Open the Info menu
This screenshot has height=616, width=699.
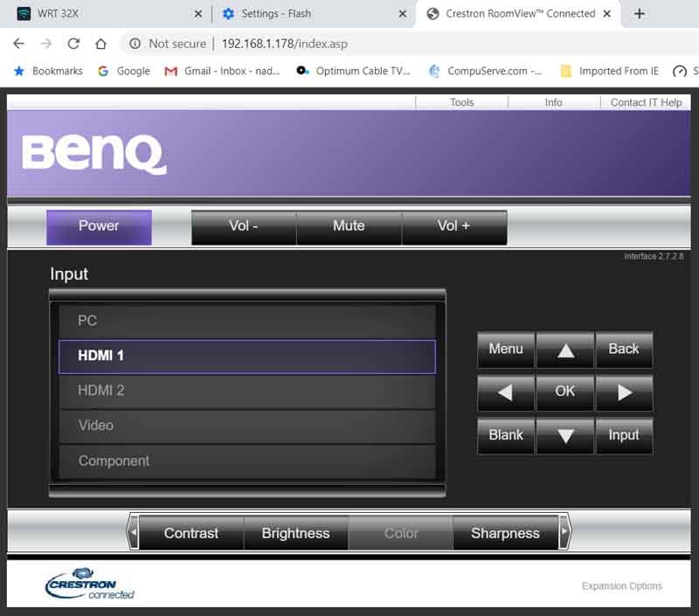553,102
